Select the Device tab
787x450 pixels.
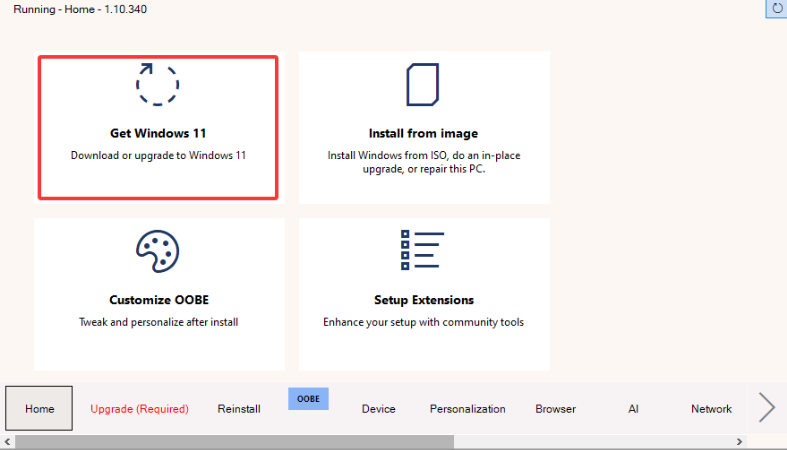tap(378, 409)
